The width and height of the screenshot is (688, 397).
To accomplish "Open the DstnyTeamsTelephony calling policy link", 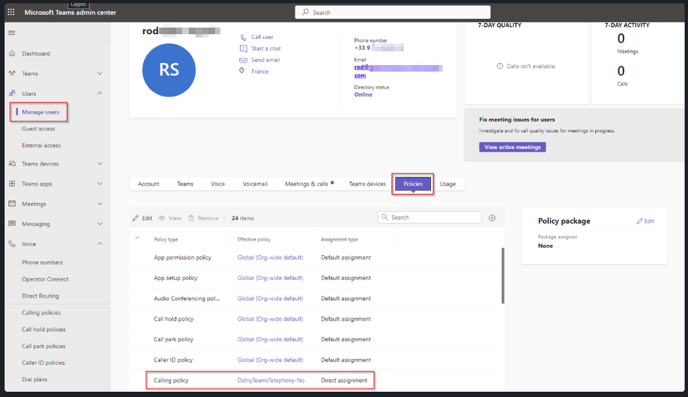I will (x=271, y=380).
